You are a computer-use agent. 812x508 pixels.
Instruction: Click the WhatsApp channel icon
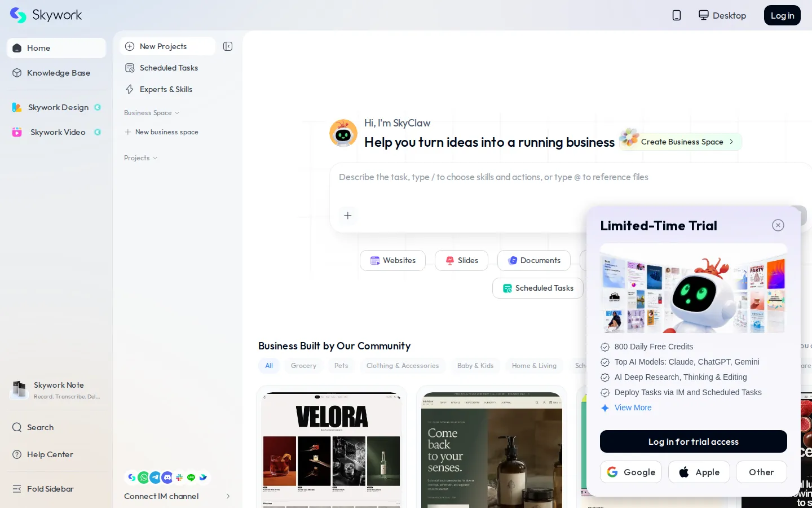(144, 478)
